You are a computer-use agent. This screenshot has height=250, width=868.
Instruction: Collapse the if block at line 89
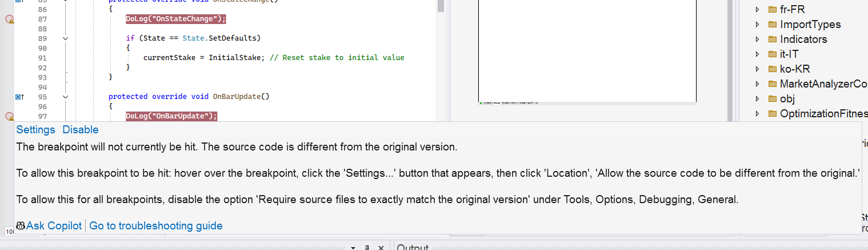[65, 38]
